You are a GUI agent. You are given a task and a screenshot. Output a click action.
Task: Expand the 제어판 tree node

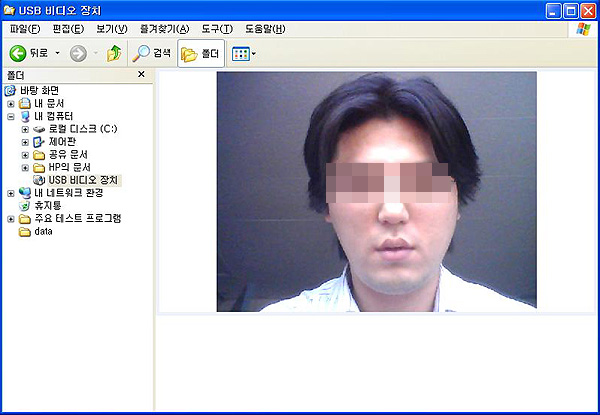click(x=25, y=142)
